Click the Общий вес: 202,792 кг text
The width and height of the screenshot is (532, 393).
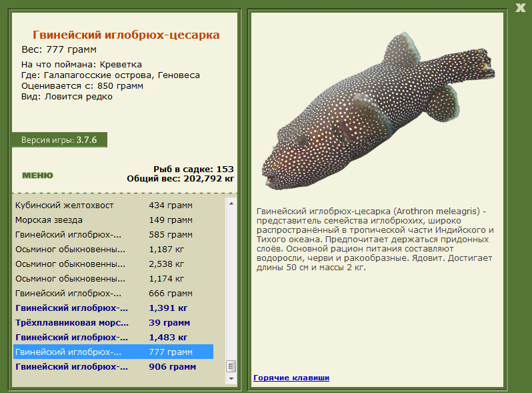coord(181,179)
